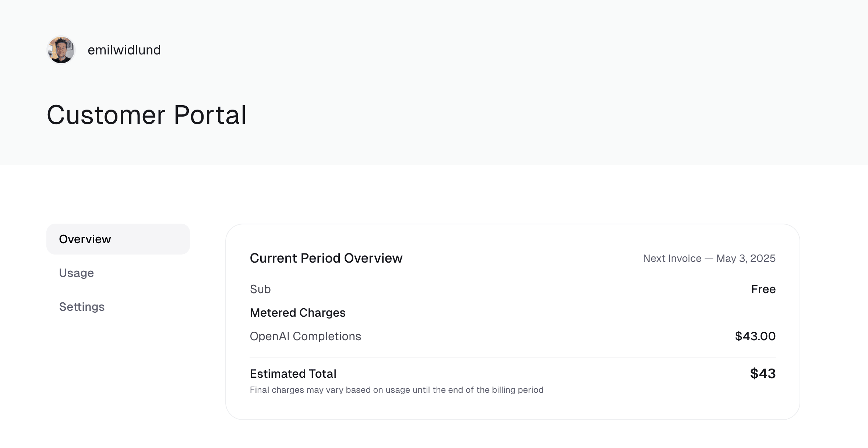
Task: Click the Current Period Overview title
Action: pyautogui.click(x=326, y=258)
